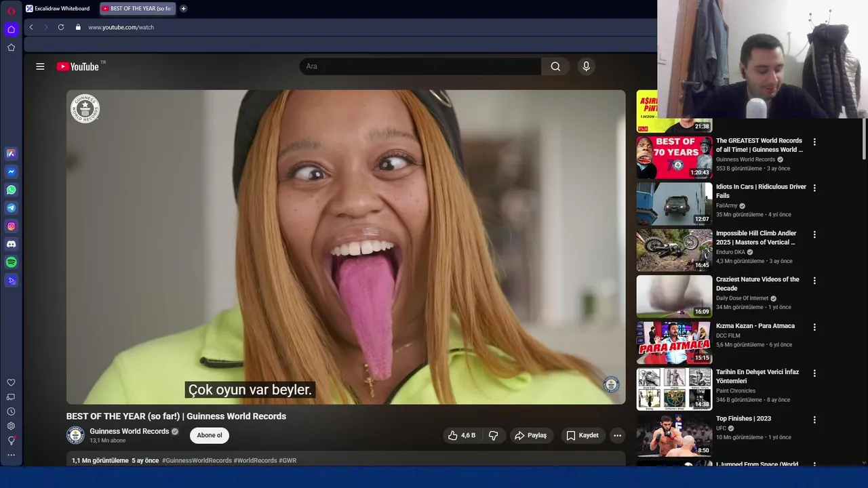This screenshot has height=488, width=868.
Task: Like the video showing 4,6 B
Action: (x=462, y=435)
